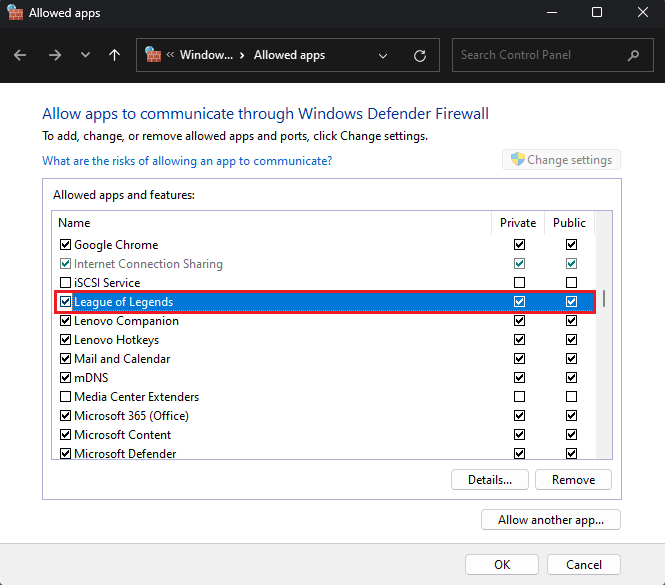Viewport: 665px width, 585px height.
Task: Toggle iSCSI Service Private checkbox
Action: 519,283
